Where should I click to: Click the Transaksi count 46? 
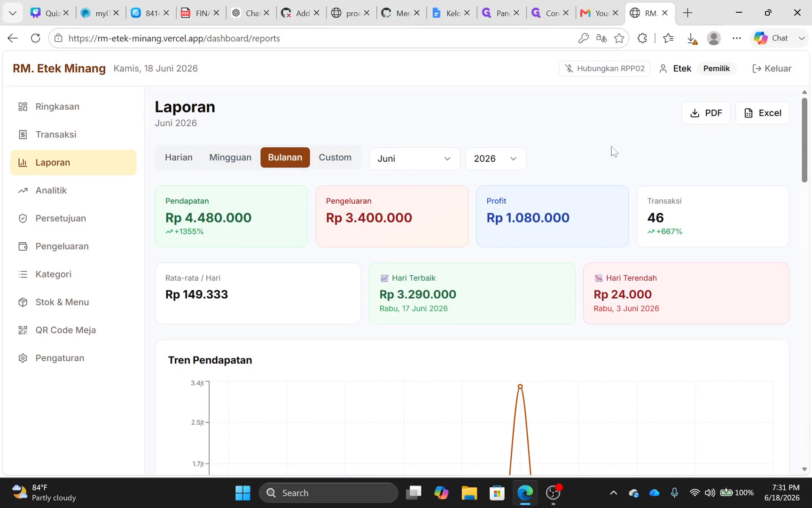click(656, 218)
